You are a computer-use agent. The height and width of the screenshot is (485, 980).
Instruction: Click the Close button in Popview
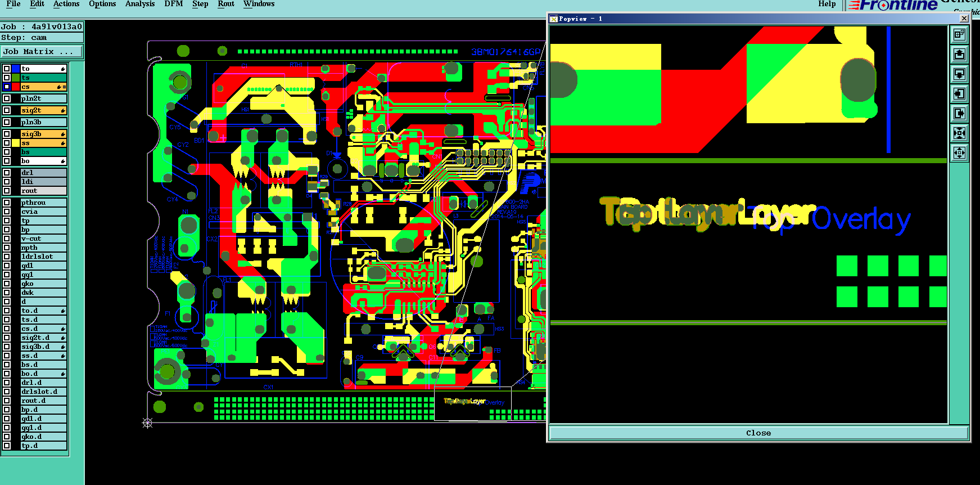click(758, 433)
